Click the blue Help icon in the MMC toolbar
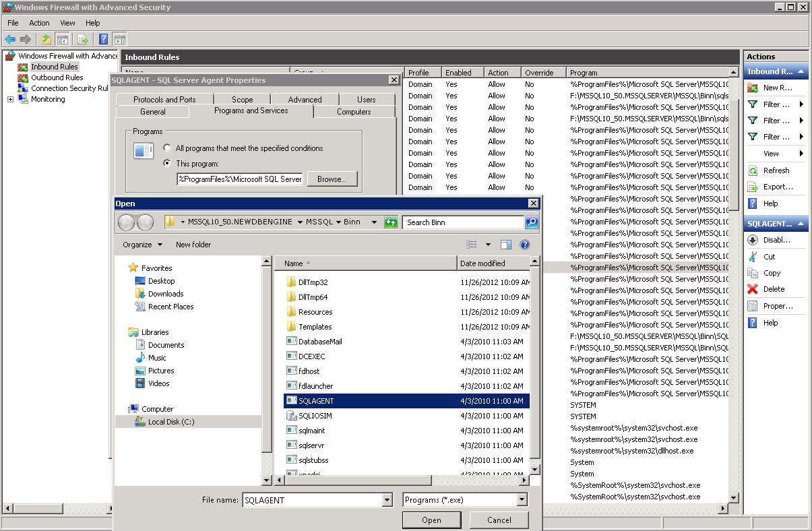Viewport: 812px width, 531px height. pos(104,39)
